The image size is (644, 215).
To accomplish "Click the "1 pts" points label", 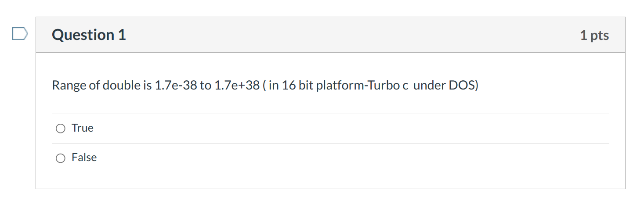I will (594, 36).
